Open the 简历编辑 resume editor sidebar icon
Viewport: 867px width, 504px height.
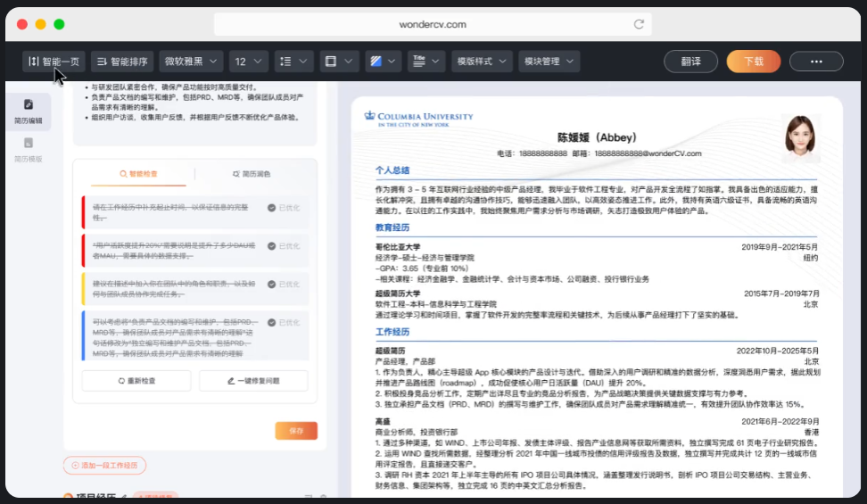28,105
